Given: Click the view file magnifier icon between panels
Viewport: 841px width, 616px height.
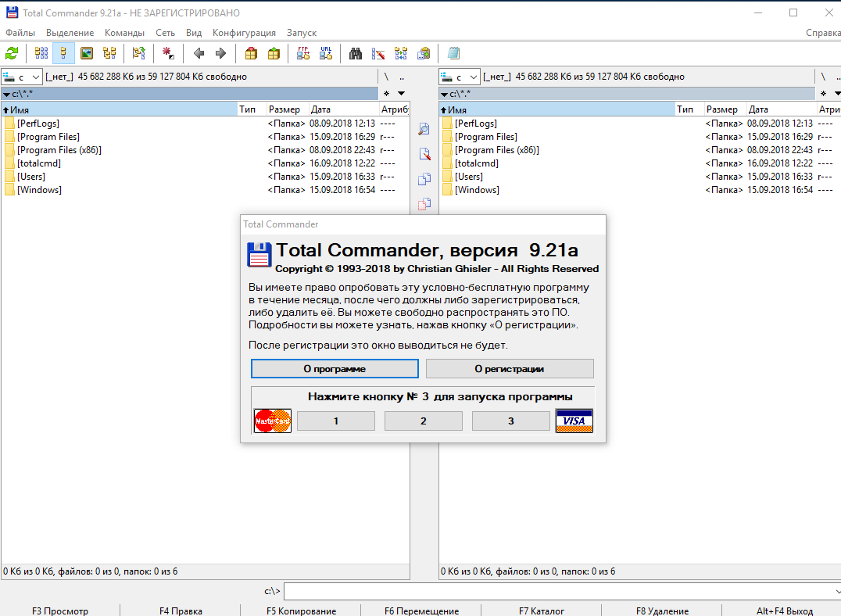Looking at the screenshot, I should click(424, 129).
